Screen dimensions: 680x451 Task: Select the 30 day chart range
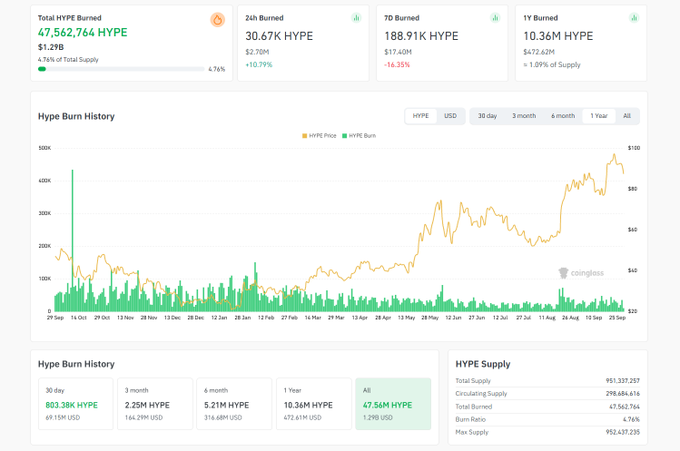[487, 116]
